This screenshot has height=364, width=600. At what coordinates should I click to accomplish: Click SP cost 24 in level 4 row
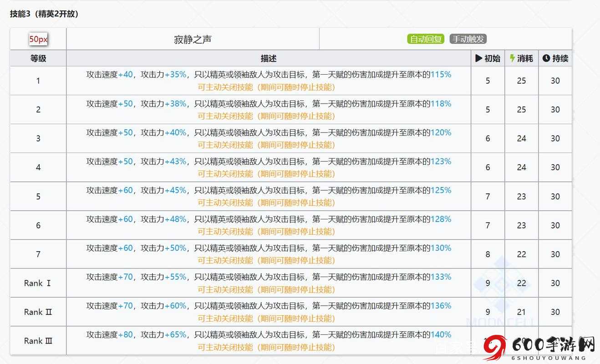coord(522,167)
